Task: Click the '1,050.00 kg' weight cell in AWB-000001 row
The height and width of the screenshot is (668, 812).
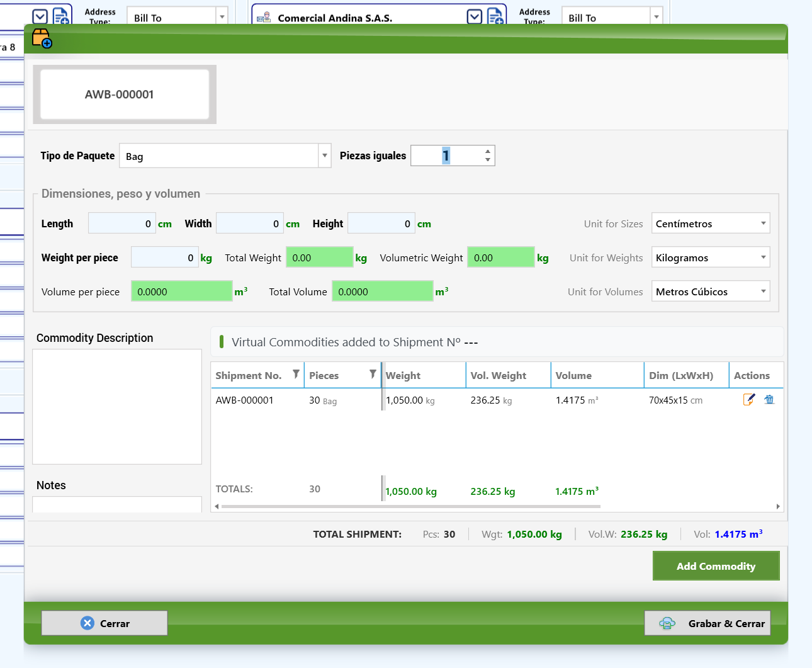Action: [x=410, y=400]
